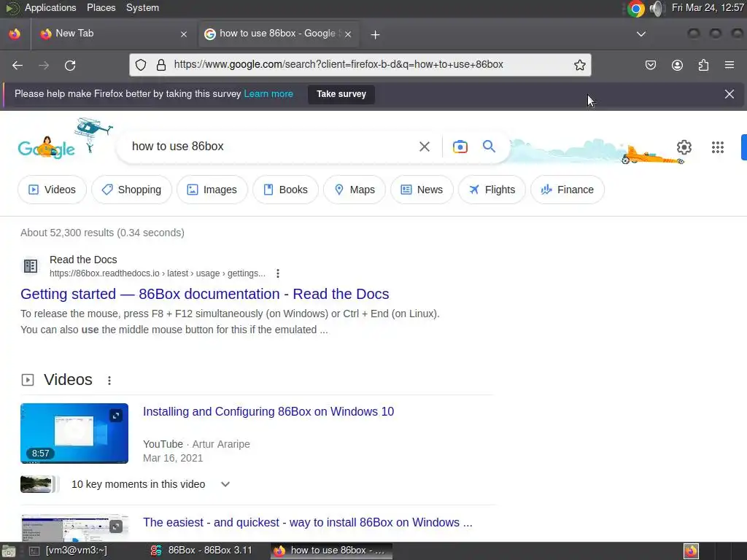Filter results by Images
The width and height of the screenshot is (747, 560).
pyautogui.click(x=212, y=190)
